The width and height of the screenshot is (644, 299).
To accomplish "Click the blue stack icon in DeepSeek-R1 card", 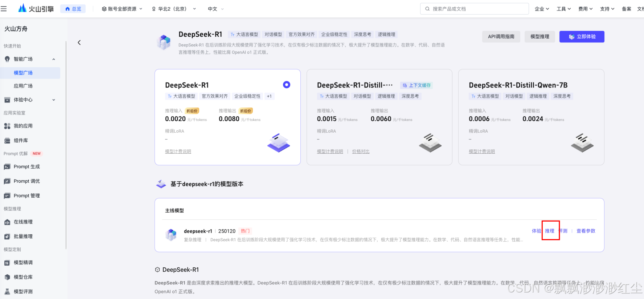I will point(279,142).
